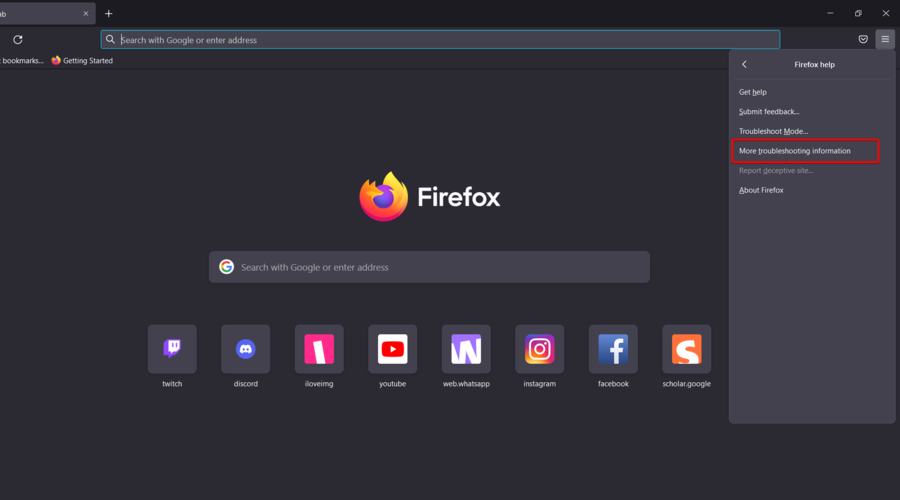
Task: Go back from Firefox help panel
Action: tap(744, 64)
